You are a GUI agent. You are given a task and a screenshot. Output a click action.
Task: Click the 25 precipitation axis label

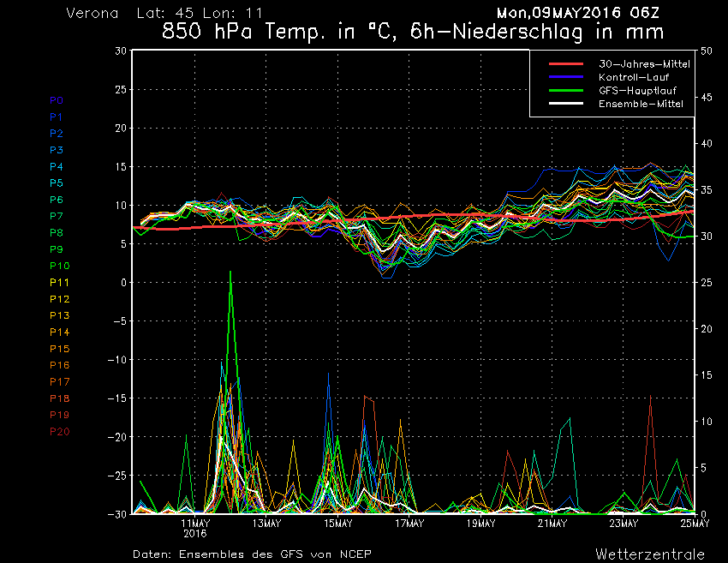(707, 283)
